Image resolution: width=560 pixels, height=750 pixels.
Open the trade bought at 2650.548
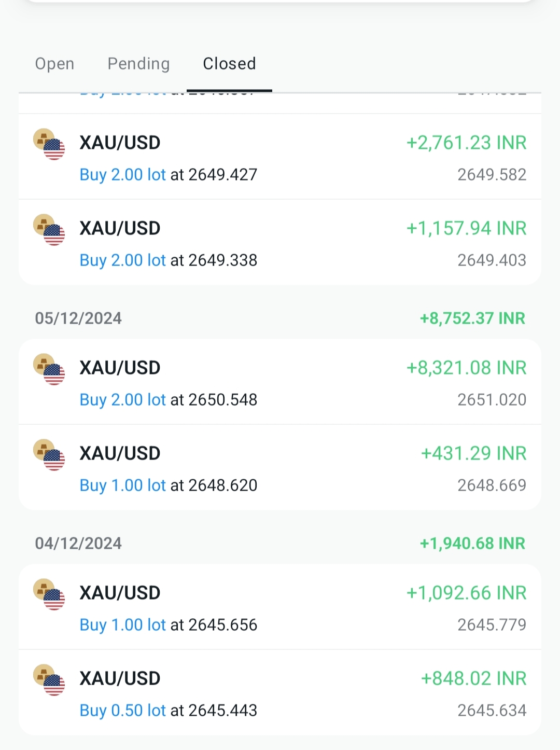(280, 382)
